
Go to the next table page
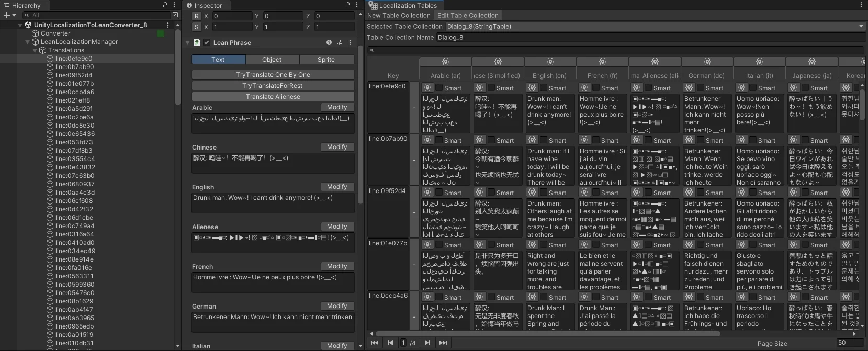[427, 343]
